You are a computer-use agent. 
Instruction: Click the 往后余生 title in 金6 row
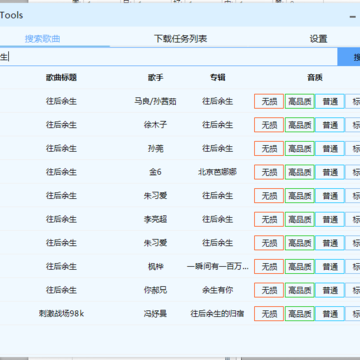61,172
